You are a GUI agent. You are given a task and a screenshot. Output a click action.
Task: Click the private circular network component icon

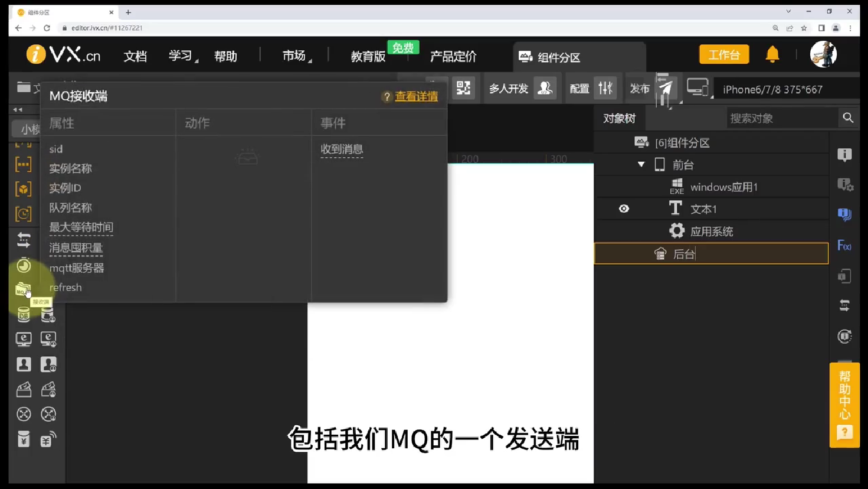point(48,414)
